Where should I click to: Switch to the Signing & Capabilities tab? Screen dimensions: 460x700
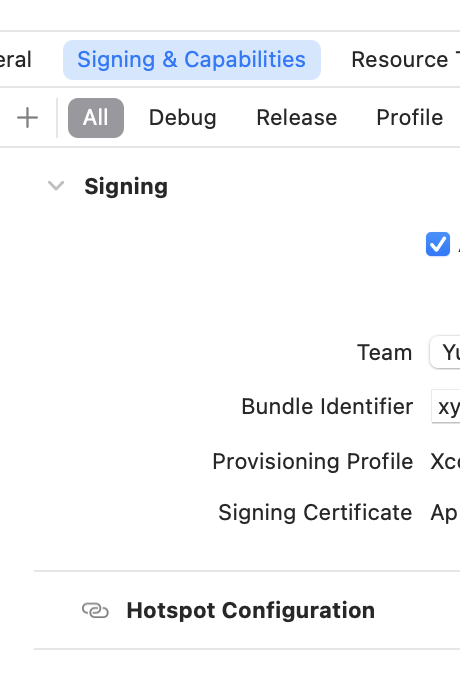[x=192, y=60]
